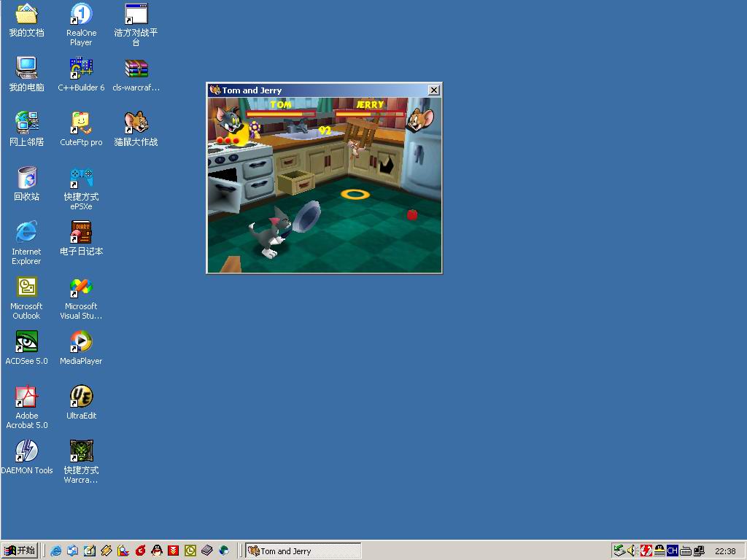Click the TOM health bar
Viewport: 747px width, 560px height.
[x=281, y=114]
